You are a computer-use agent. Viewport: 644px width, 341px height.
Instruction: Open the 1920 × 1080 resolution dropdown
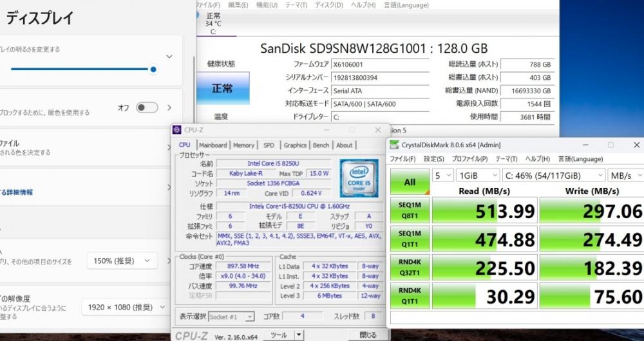tap(126, 307)
